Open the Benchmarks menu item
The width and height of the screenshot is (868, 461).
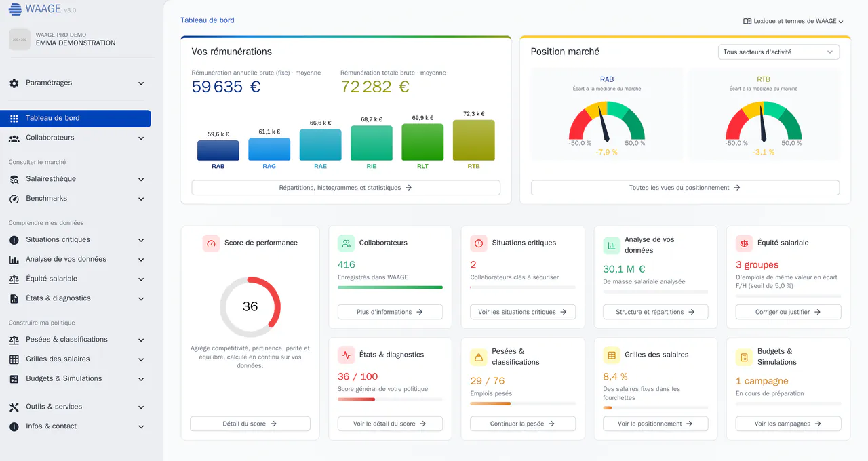(75, 199)
